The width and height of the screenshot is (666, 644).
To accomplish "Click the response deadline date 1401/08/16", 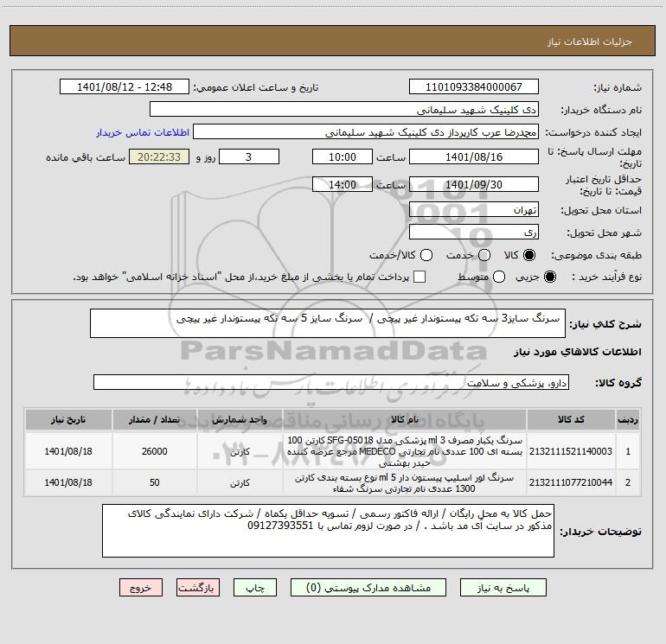I will coord(474,156).
